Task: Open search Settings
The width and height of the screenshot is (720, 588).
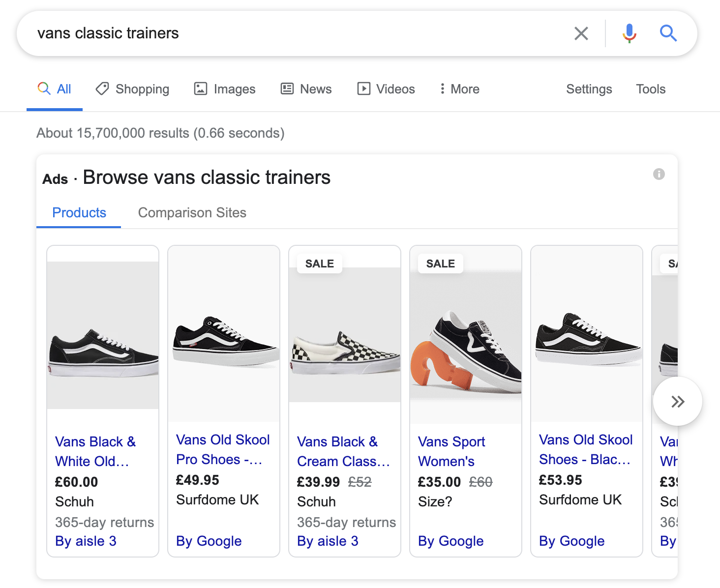Action: (589, 89)
